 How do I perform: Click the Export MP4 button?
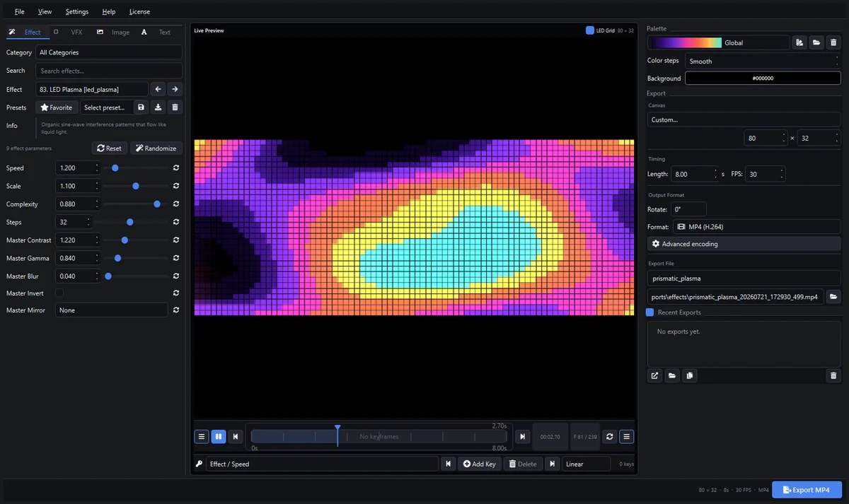(807, 490)
